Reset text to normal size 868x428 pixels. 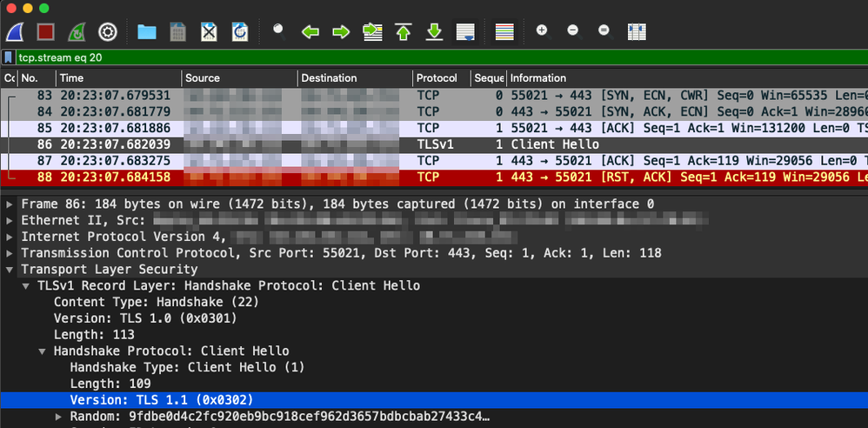click(x=604, y=31)
